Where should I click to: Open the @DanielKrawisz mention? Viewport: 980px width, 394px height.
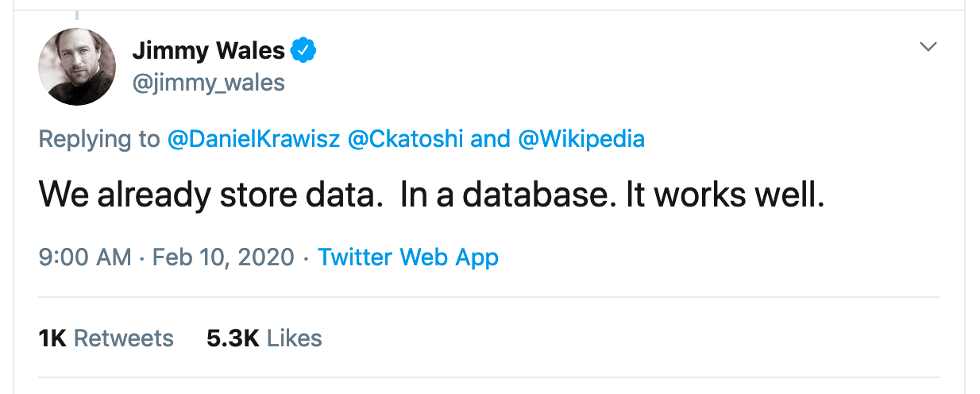254,140
